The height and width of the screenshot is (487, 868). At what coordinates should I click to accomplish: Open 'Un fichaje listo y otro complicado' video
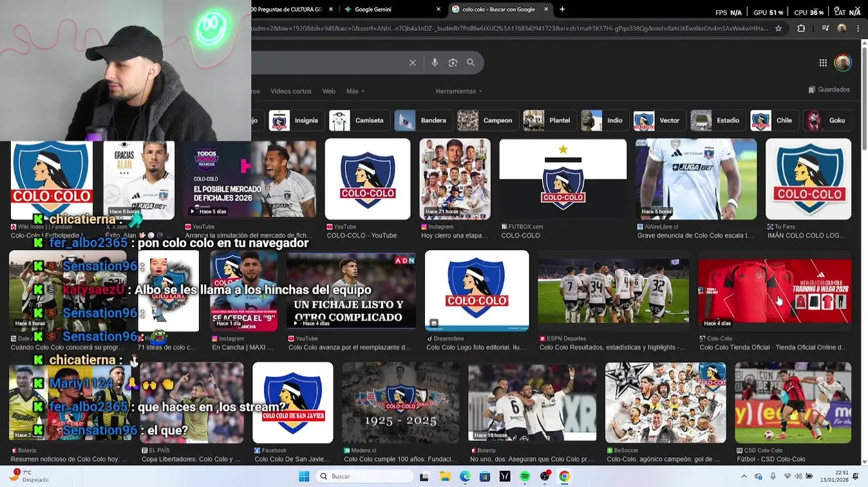pos(350,291)
